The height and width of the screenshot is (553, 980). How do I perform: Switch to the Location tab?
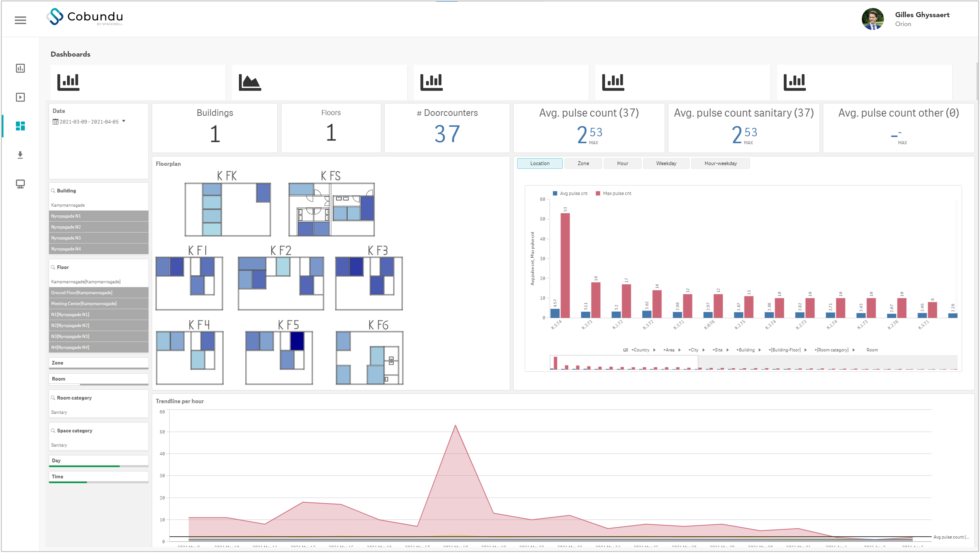[540, 163]
